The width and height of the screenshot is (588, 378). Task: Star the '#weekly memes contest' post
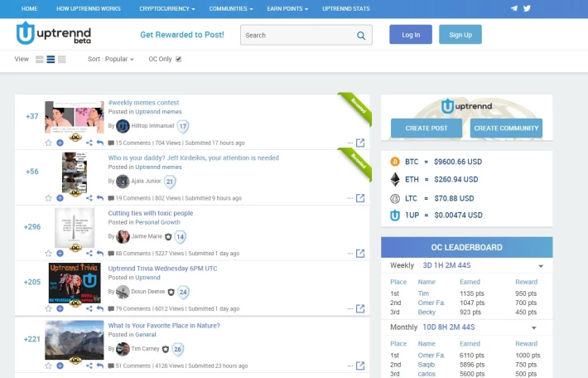tap(48, 143)
